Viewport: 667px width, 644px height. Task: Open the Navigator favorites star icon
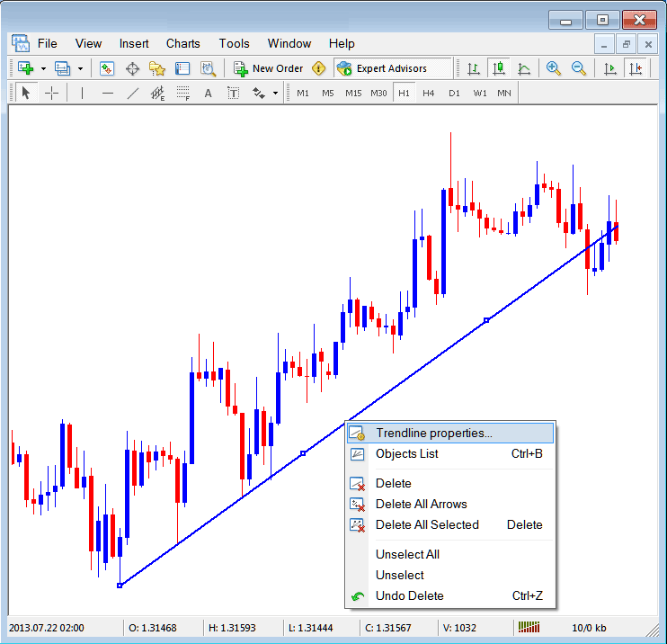pos(157,68)
